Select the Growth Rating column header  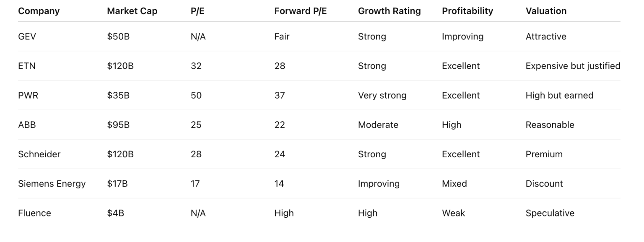[389, 11]
